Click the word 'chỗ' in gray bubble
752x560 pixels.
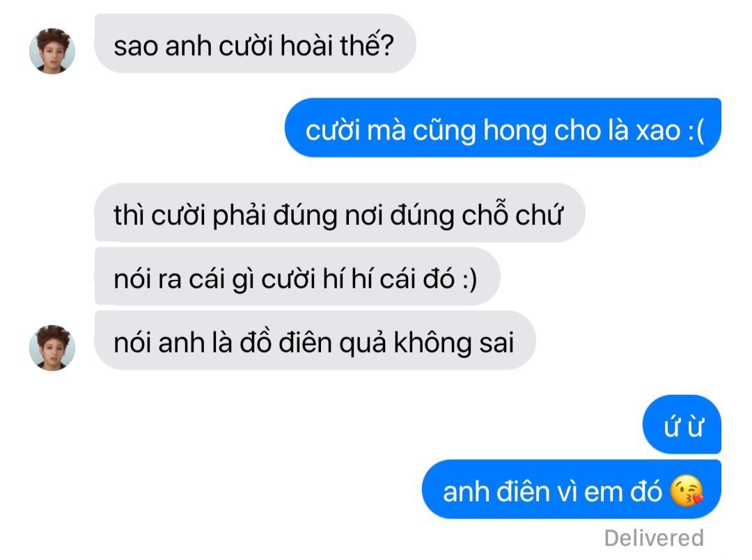click(x=485, y=214)
